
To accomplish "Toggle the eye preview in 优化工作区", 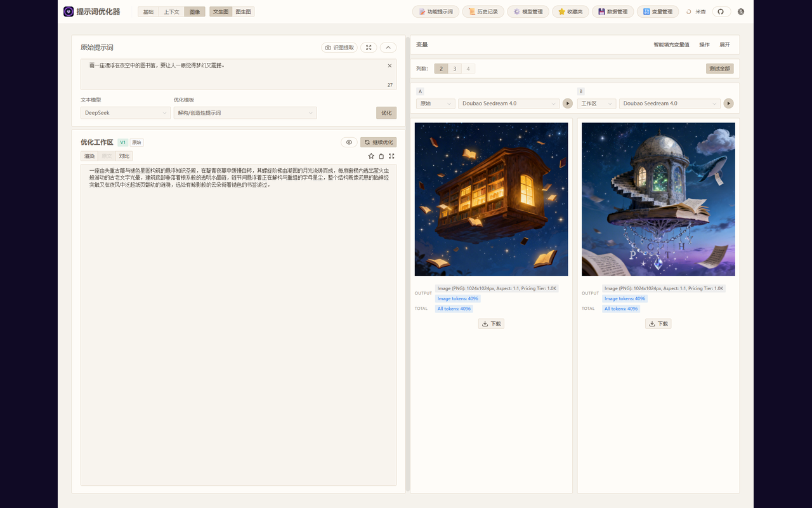I will (349, 142).
